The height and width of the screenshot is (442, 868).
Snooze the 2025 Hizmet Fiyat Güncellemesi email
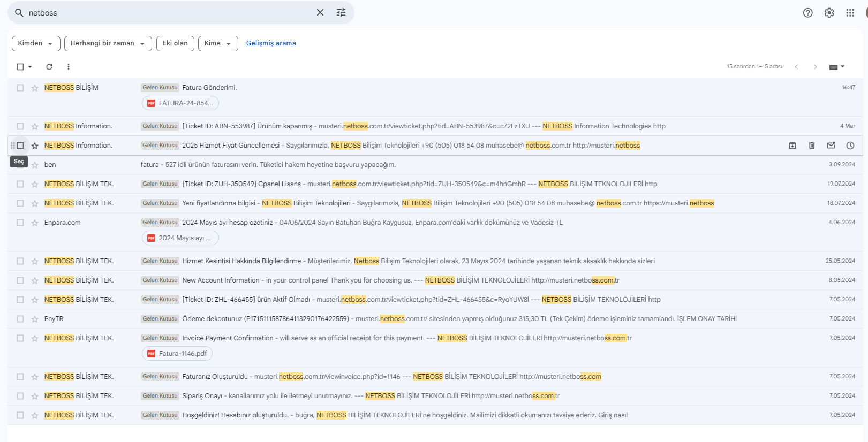click(x=850, y=146)
